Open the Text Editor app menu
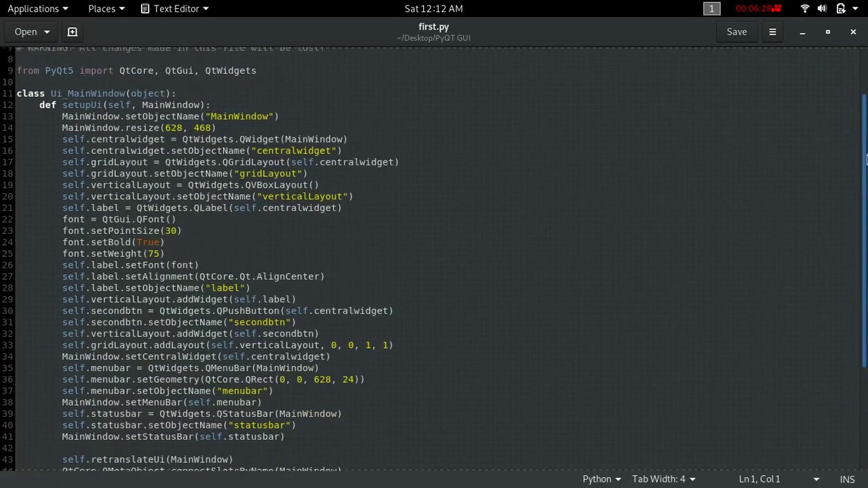 coord(175,9)
